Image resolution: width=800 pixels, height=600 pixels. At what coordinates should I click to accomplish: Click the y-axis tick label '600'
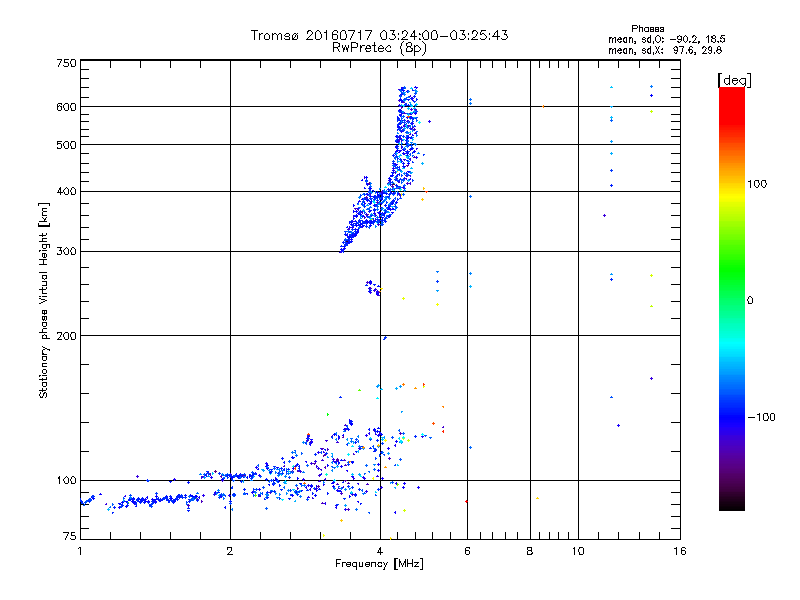[66, 107]
